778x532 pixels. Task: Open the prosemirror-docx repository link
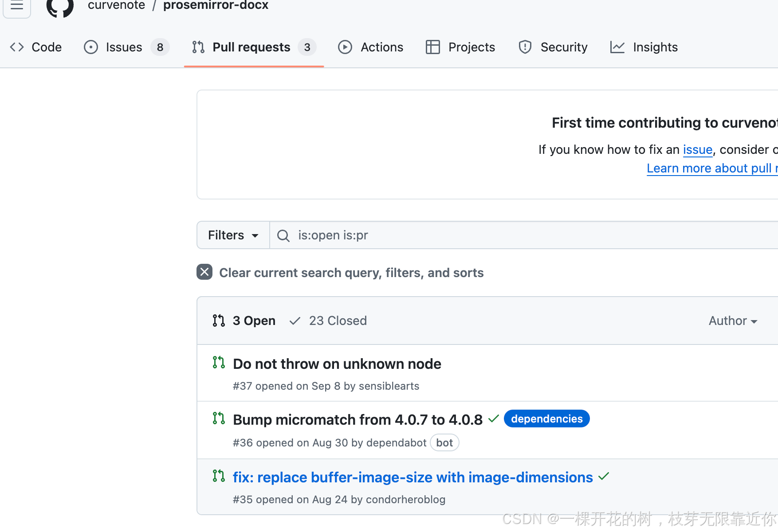(x=216, y=5)
